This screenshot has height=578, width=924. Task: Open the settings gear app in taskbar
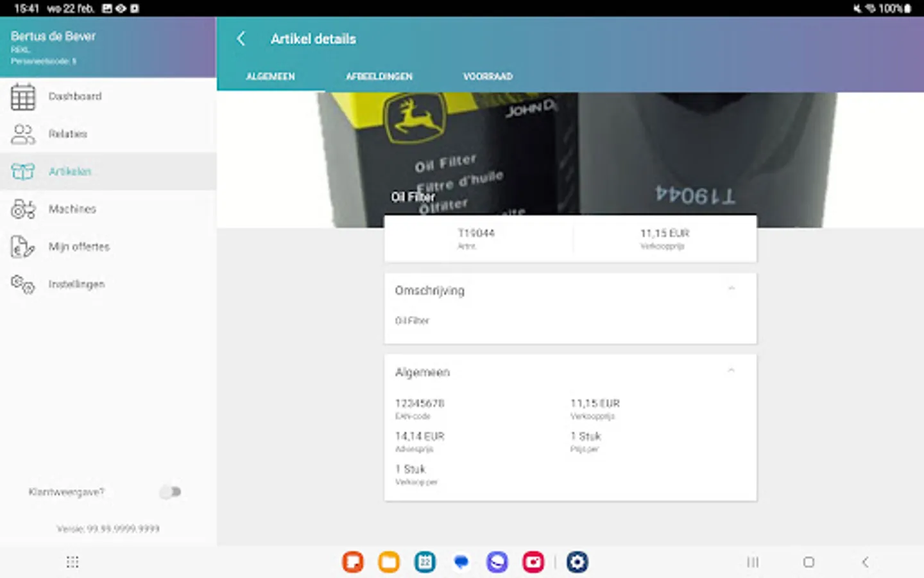click(577, 562)
